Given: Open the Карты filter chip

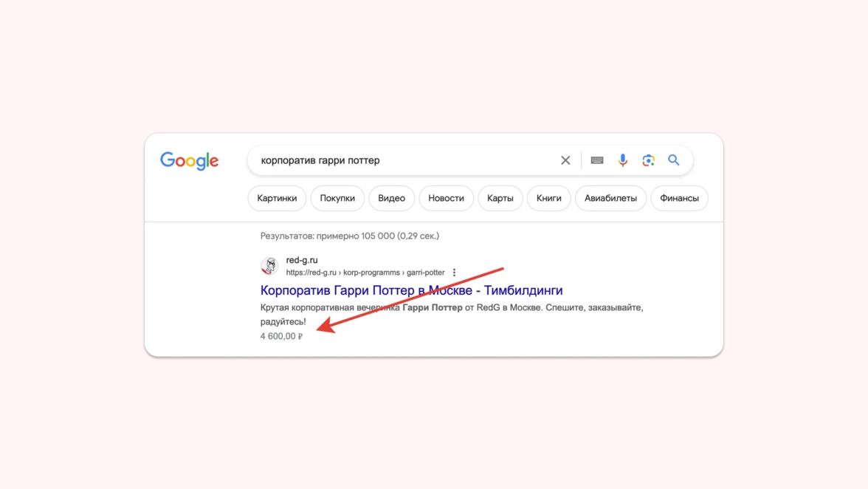Looking at the screenshot, I should click(500, 198).
